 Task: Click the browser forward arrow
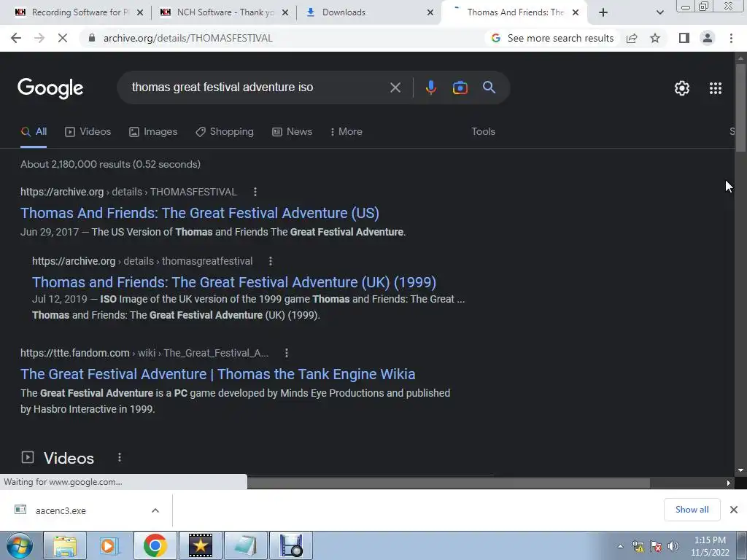tap(39, 38)
